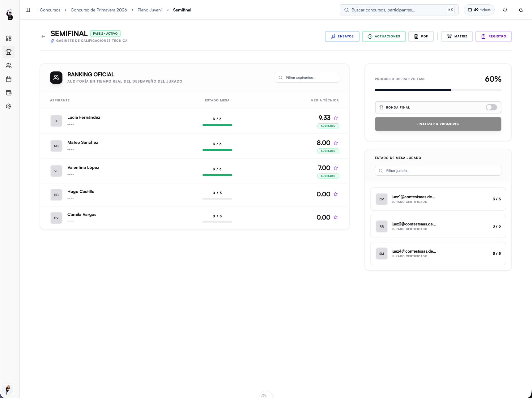Image resolution: width=532 pixels, height=398 pixels.
Task: Go back using the arrow beside SEMIFINAL
Action: 43,36
